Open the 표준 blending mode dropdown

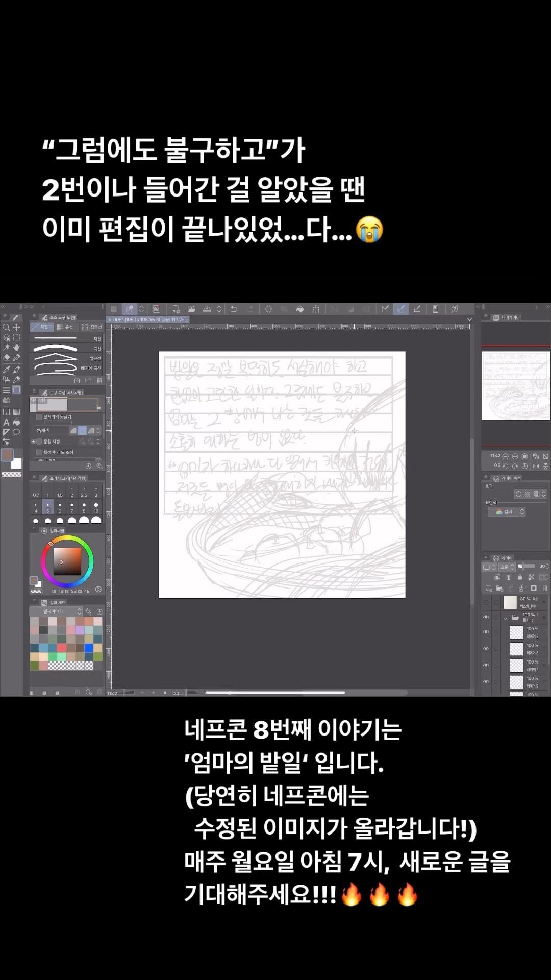(506, 567)
